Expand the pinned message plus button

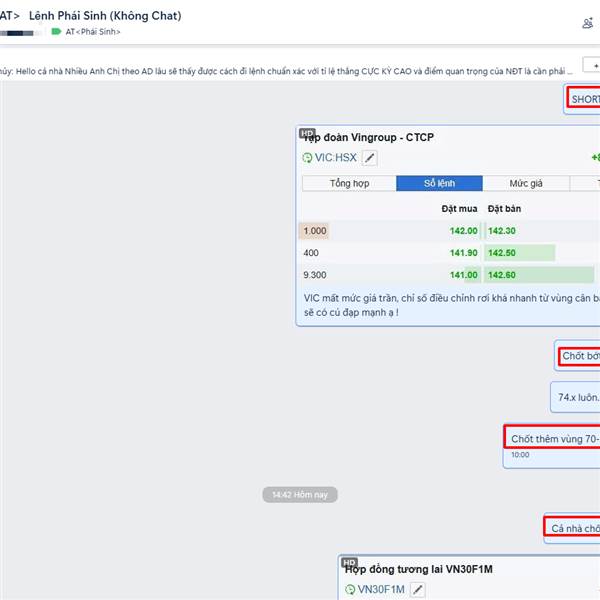(592, 65)
